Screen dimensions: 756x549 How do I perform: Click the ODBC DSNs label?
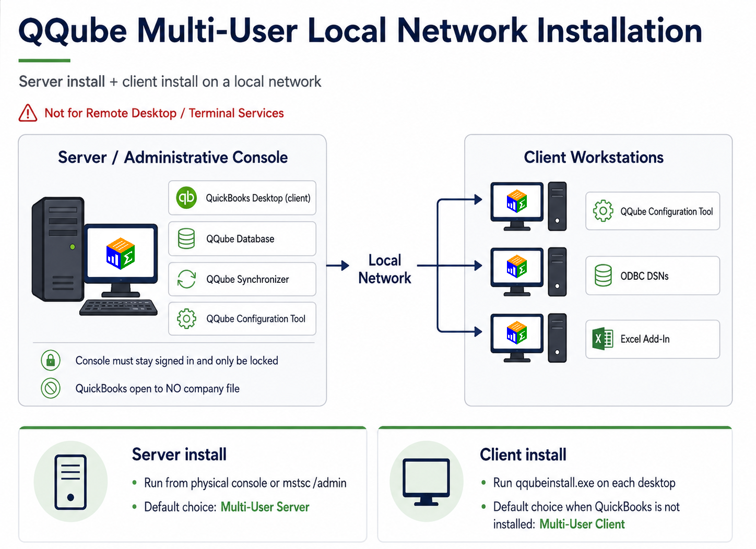[644, 276]
